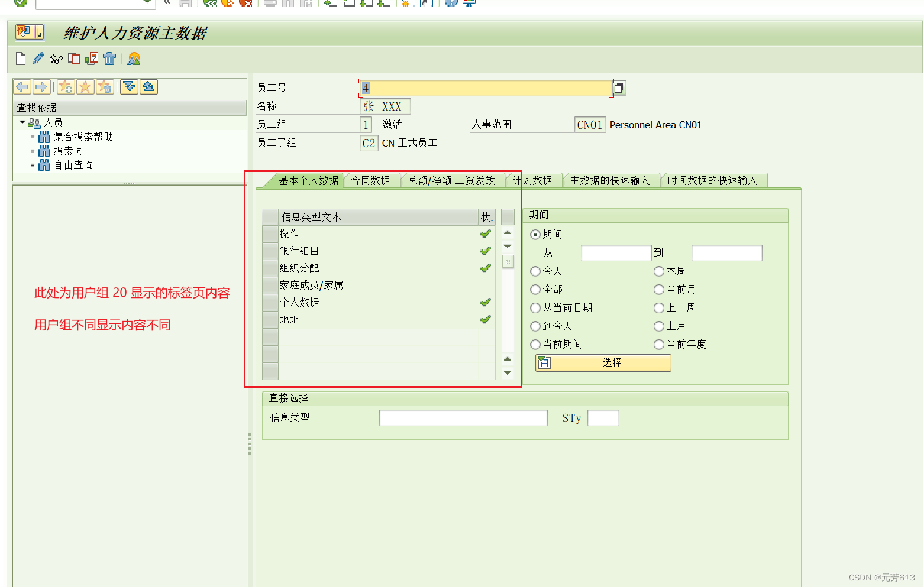This screenshot has width=924, height=587.
Task: Select the 今天 radio button
Action: click(535, 271)
